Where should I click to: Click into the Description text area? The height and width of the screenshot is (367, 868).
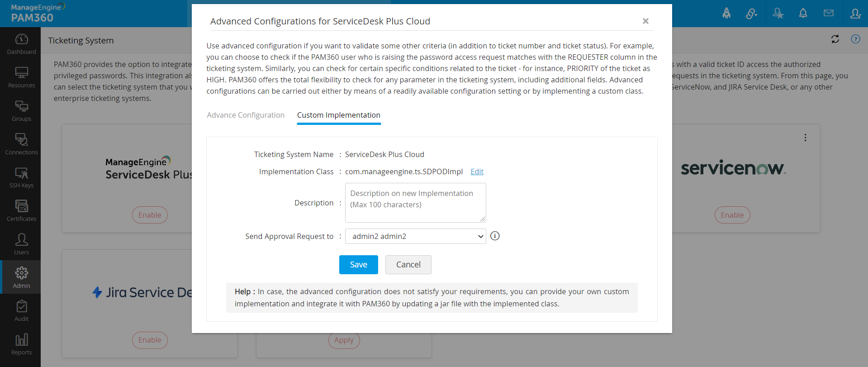(415, 203)
